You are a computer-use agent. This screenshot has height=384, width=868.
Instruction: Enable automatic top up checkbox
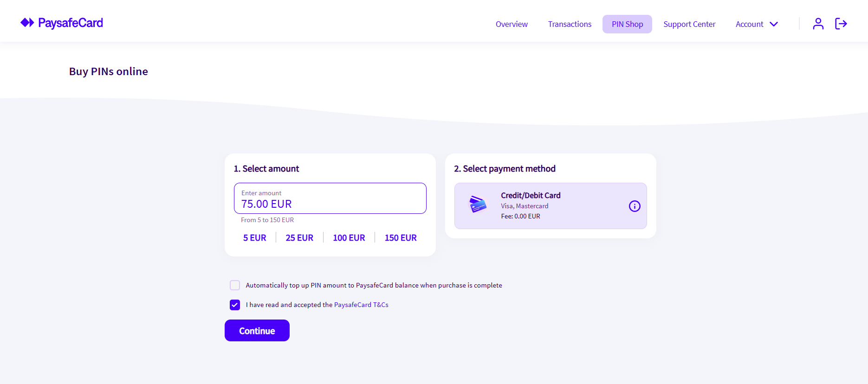235,285
